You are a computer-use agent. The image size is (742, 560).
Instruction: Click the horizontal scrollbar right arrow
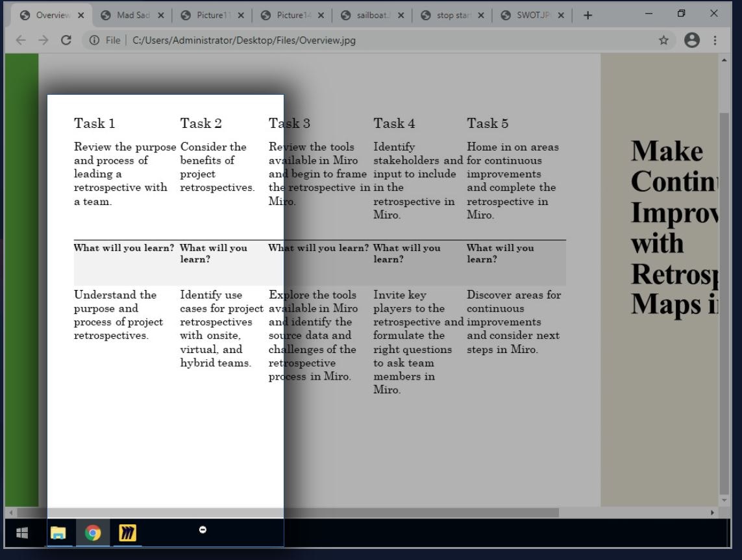712,513
